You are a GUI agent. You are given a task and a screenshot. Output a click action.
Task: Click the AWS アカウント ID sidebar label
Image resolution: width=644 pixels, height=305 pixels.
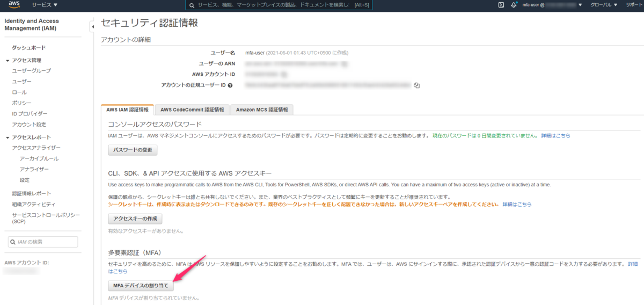27,263
